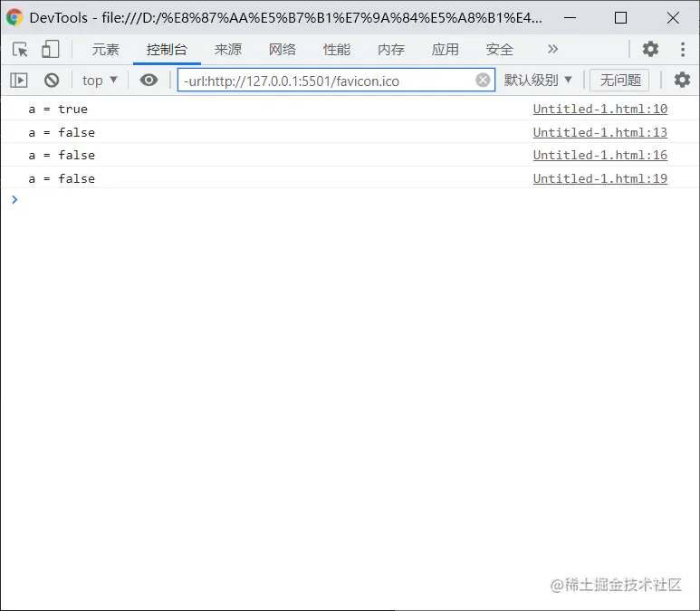Show the console sidebar panel icon
This screenshot has width=700, height=611.
point(19,81)
